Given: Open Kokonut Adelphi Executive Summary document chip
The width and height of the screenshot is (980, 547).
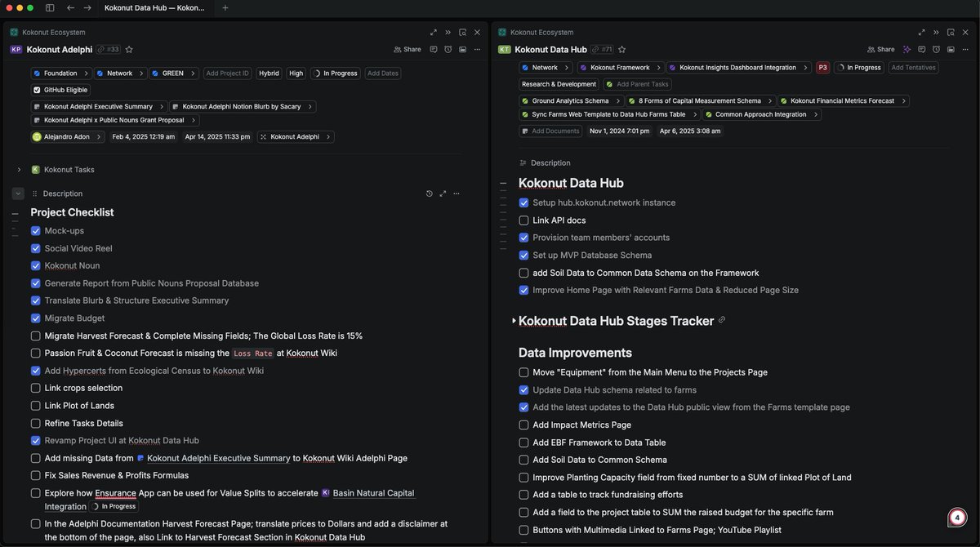Looking at the screenshot, I should [x=99, y=106].
